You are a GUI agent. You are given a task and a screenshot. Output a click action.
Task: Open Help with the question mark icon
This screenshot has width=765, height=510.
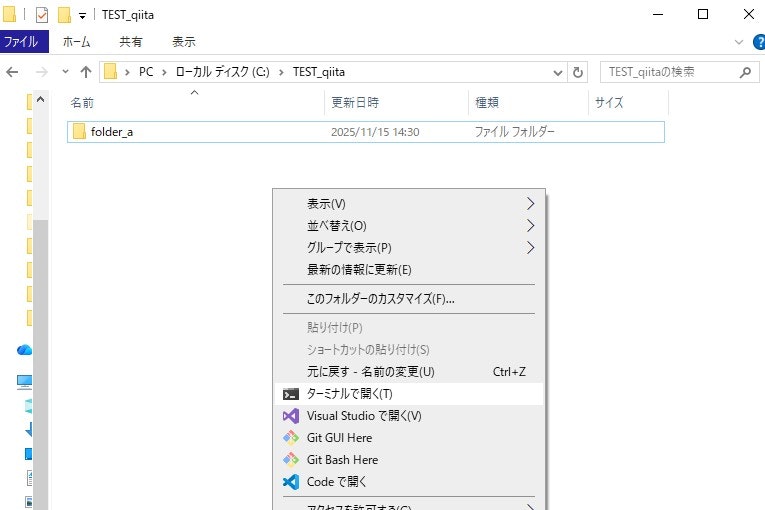point(759,42)
